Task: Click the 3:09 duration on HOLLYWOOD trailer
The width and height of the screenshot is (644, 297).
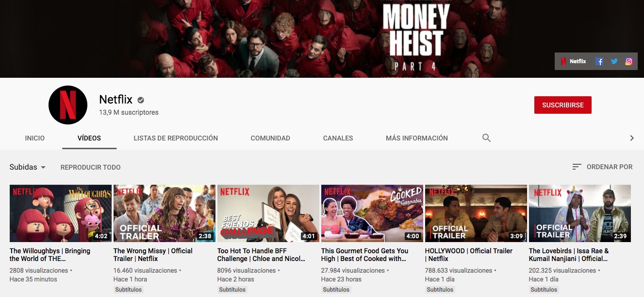Action: coord(516,236)
